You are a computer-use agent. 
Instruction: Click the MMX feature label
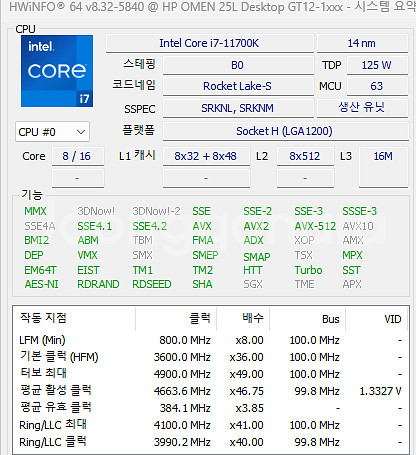click(35, 211)
